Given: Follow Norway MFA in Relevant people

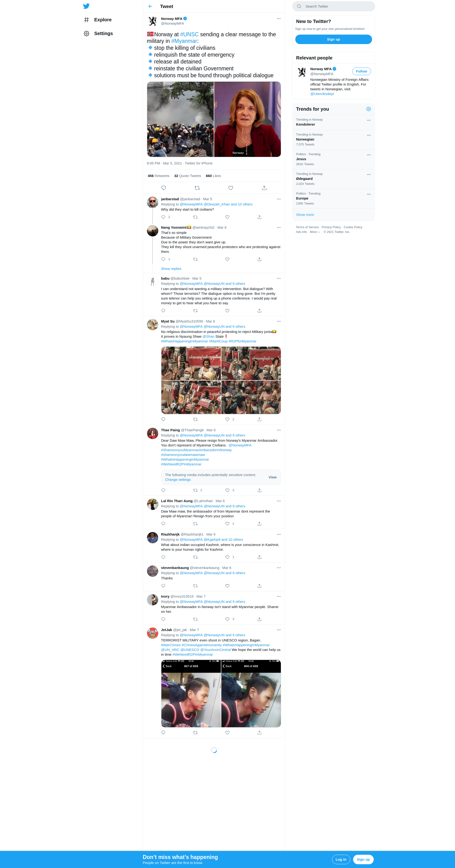Looking at the screenshot, I should (361, 71).
